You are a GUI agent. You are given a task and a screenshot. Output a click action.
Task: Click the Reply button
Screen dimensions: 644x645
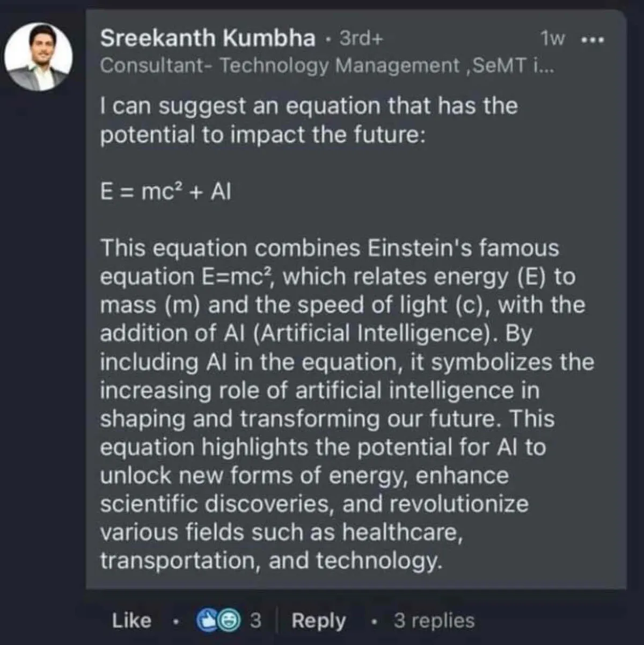[x=318, y=621]
